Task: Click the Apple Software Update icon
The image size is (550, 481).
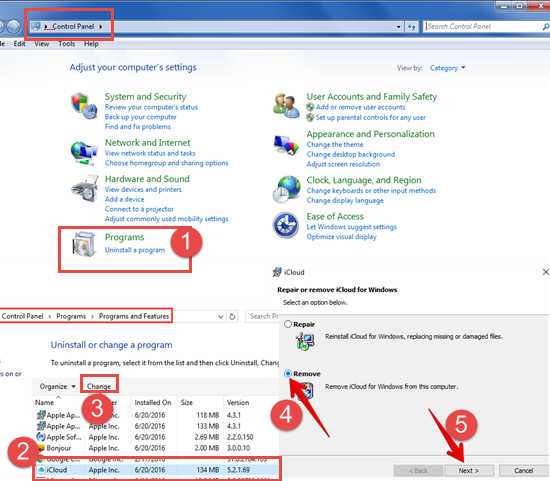Action: tap(41, 437)
